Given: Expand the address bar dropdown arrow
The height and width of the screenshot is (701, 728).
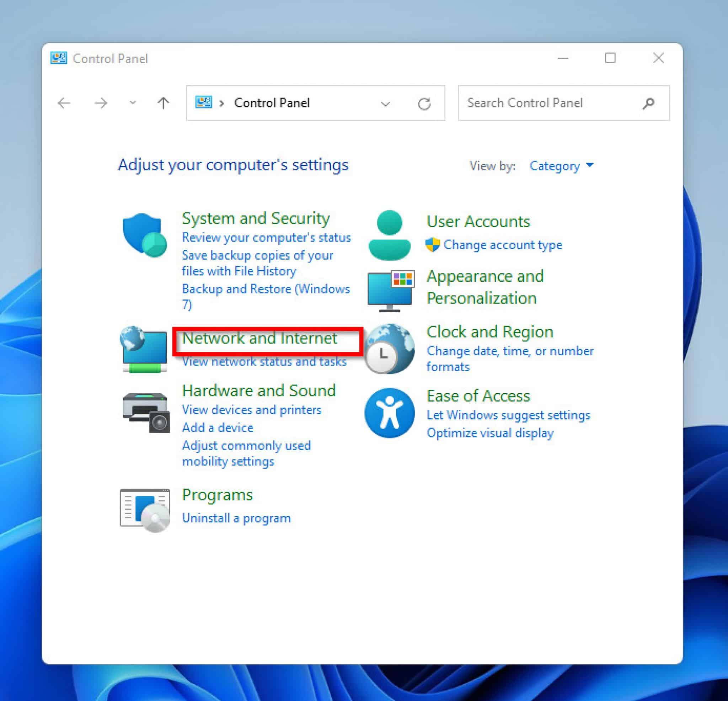Looking at the screenshot, I should pos(386,103).
